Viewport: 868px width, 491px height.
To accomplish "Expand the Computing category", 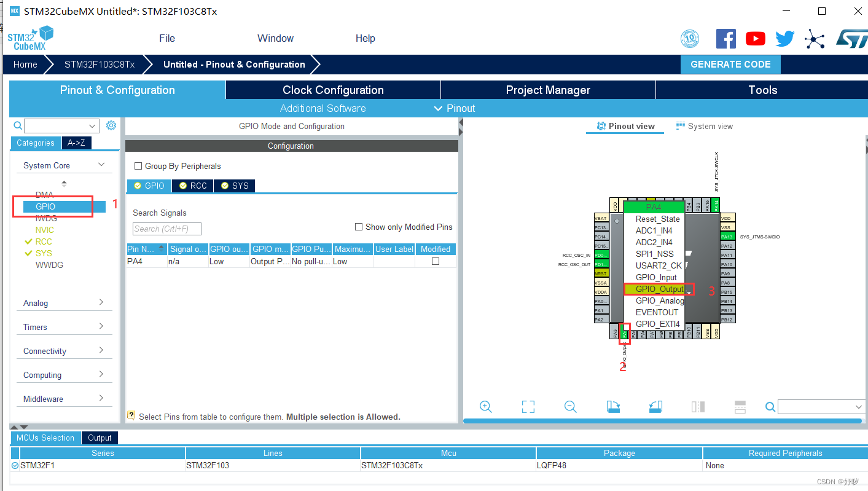I will [101, 374].
